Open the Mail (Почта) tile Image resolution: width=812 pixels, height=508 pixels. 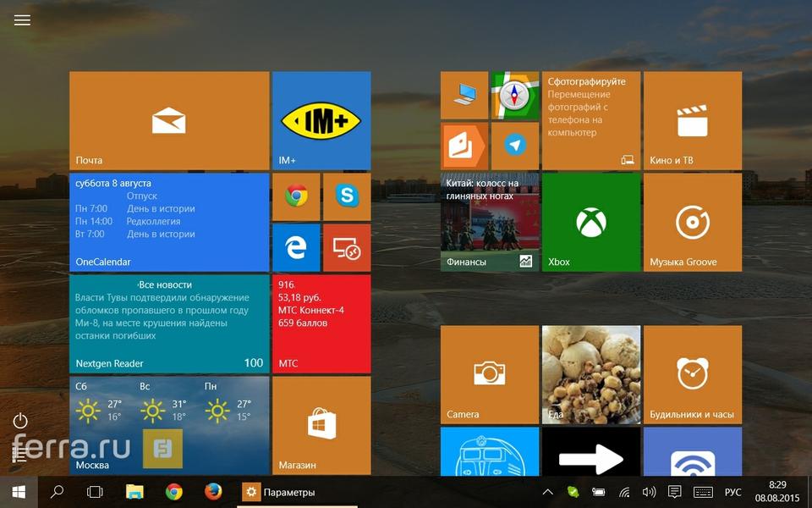[x=169, y=120]
